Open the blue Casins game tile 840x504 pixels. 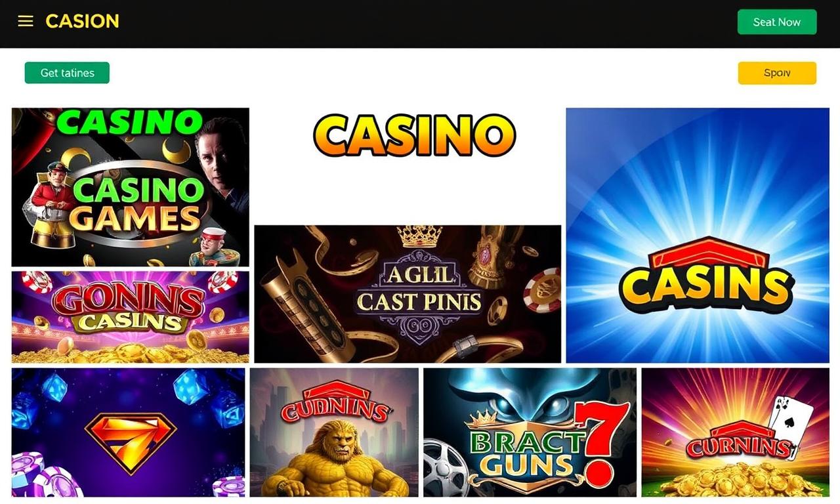click(x=698, y=236)
